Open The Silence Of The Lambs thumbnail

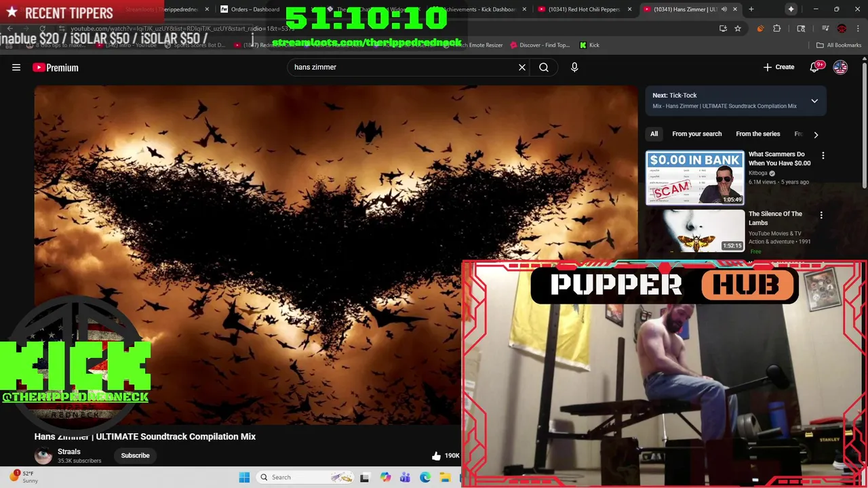pos(694,230)
